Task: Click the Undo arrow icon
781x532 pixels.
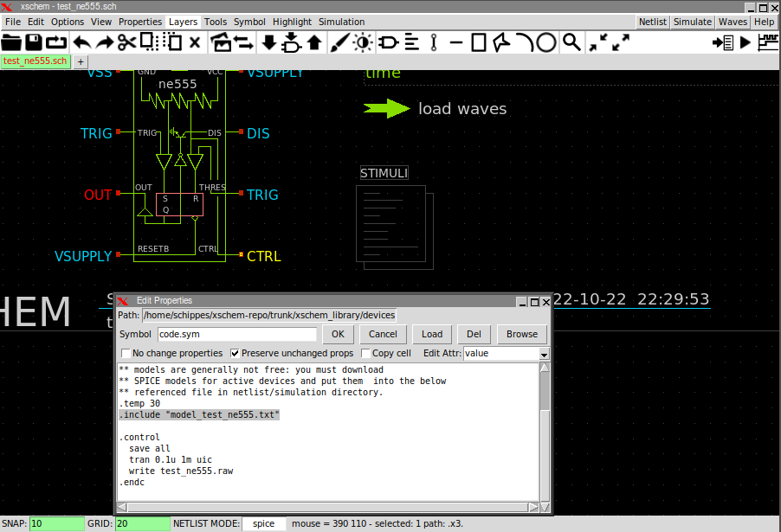Action: [81, 42]
